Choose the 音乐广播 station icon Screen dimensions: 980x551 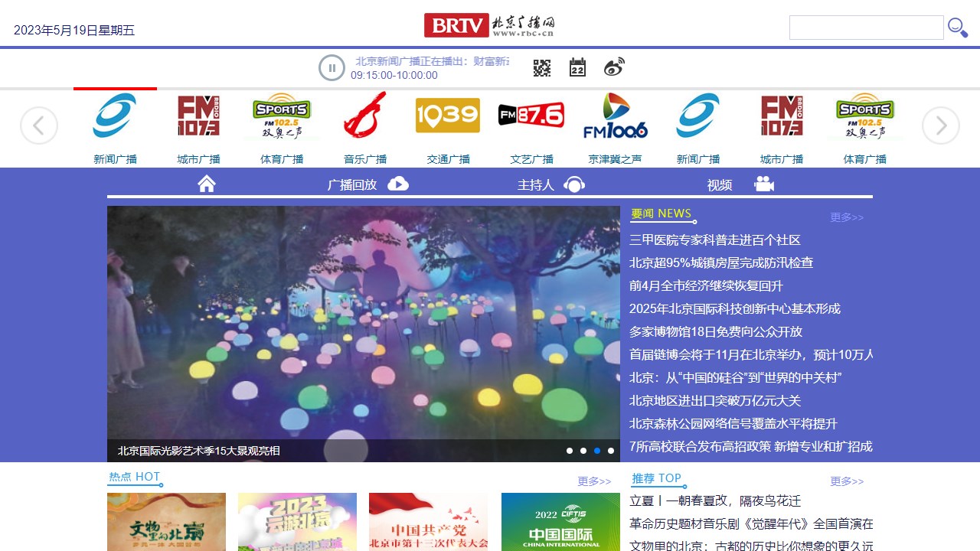click(365, 114)
